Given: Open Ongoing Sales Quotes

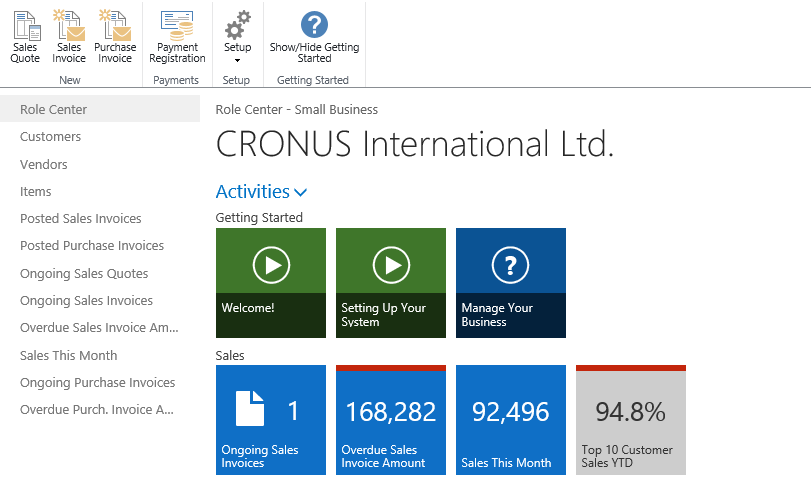Looking at the screenshot, I should click(x=84, y=274).
